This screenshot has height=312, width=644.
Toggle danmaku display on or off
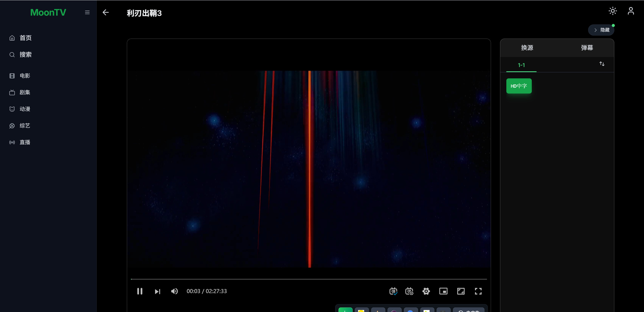pos(393,291)
